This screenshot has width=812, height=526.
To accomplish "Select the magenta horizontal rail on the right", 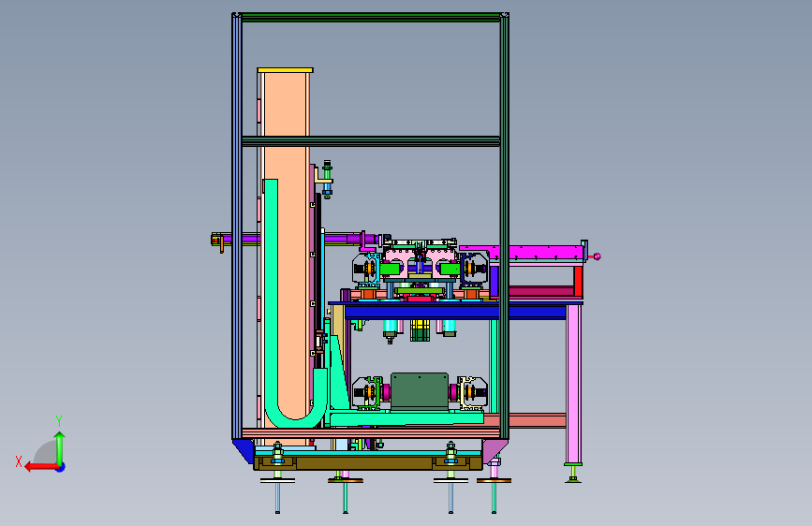I will (x=523, y=253).
